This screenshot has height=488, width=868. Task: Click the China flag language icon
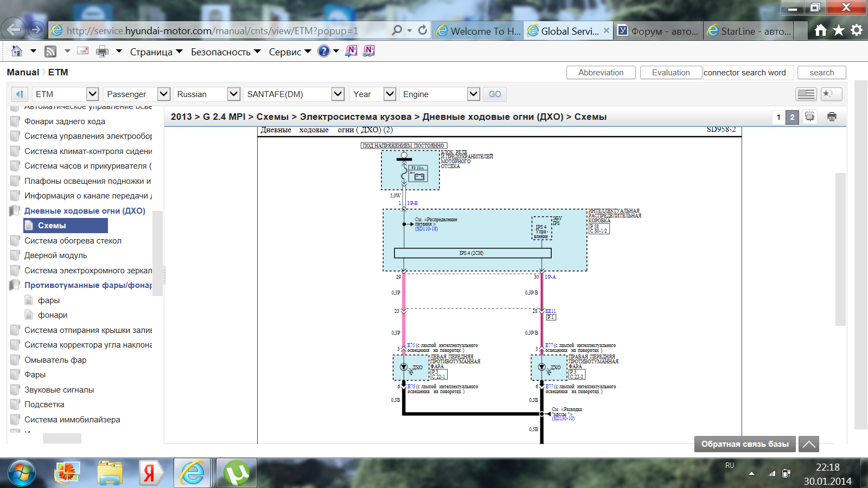click(832, 94)
